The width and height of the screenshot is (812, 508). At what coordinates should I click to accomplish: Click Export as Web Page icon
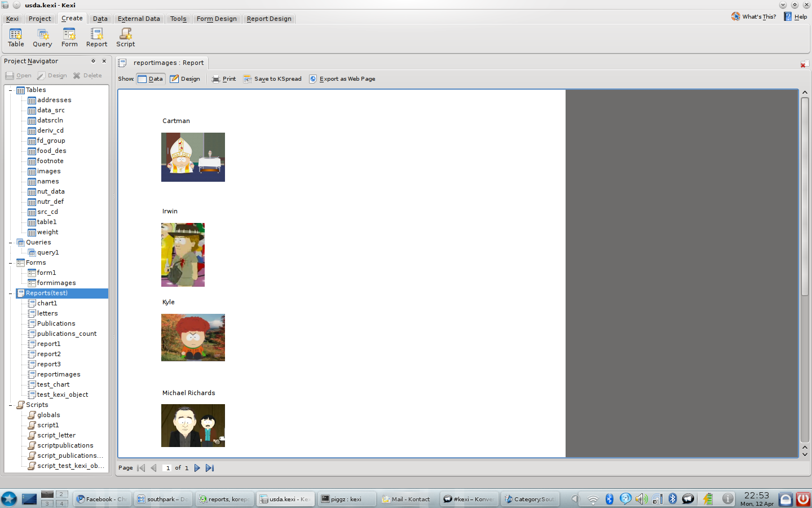tap(342, 79)
